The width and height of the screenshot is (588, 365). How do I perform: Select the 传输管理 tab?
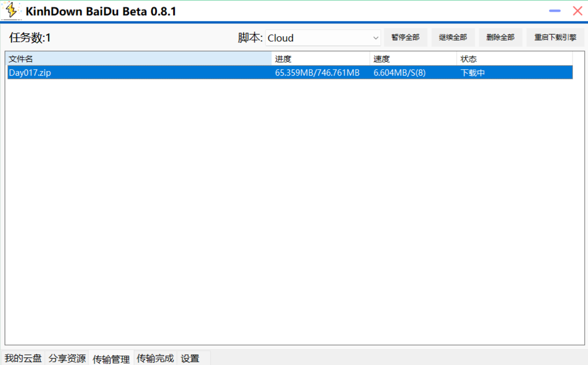click(x=111, y=359)
